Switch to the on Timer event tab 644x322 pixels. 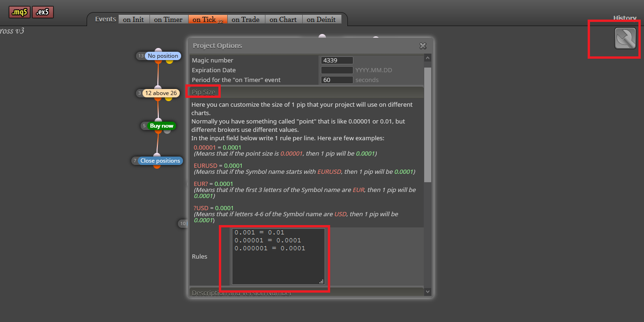pos(168,20)
